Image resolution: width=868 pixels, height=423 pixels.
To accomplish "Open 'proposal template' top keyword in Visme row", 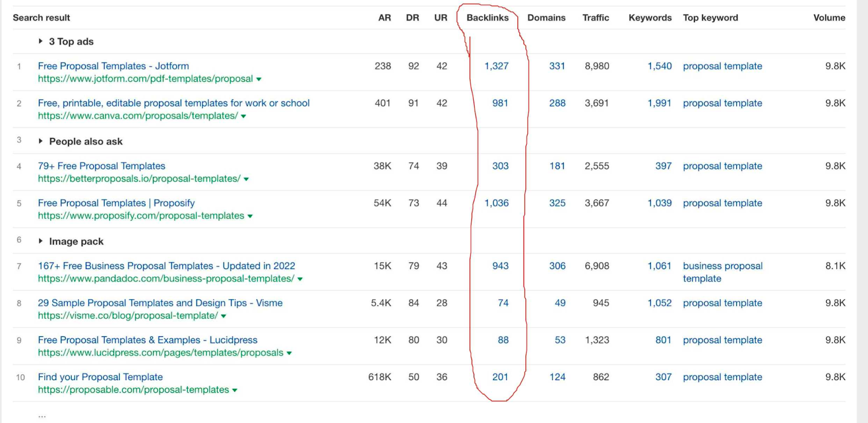I will pyautogui.click(x=723, y=303).
